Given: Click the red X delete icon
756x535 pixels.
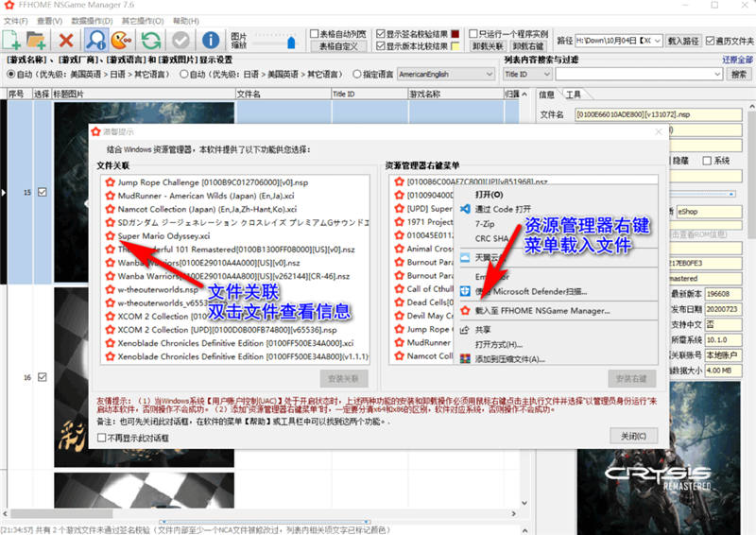Looking at the screenshot, I should (x=66, y=40).
